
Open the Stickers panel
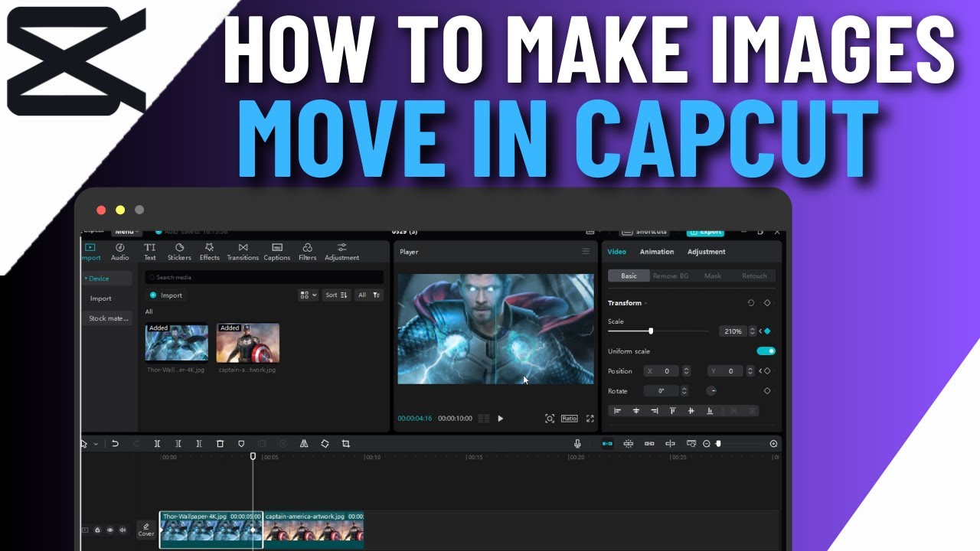point(179,252)
